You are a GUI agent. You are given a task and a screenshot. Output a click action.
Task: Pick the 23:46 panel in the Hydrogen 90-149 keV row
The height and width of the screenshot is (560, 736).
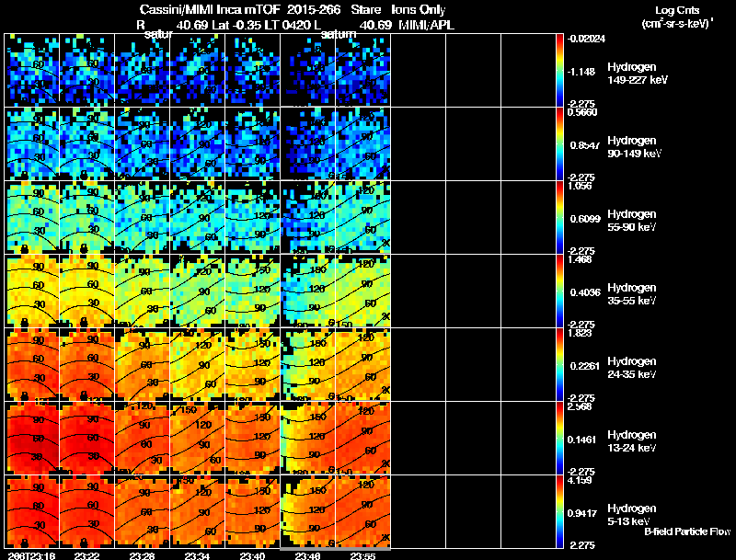308,143
